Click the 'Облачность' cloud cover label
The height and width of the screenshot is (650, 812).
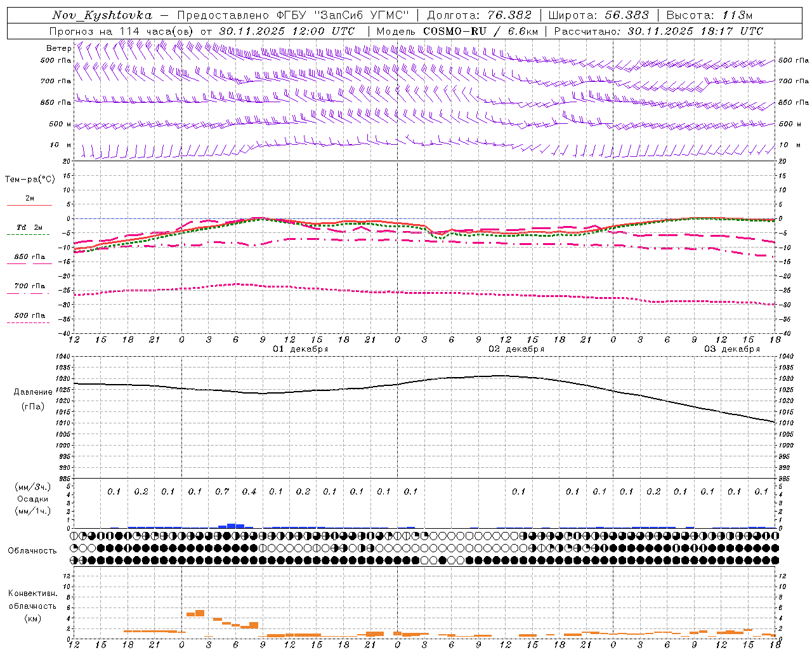pyautogui.click(x=32, y=551)
